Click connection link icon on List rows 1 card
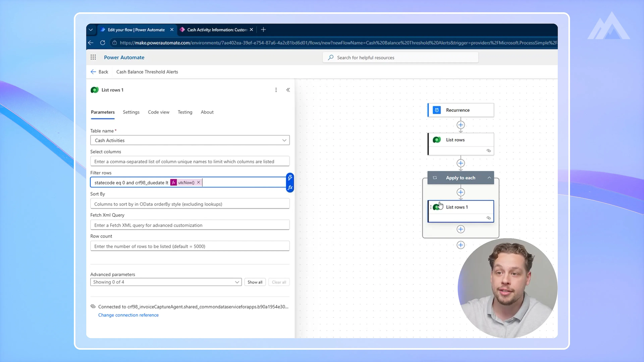 coord(489,218)
